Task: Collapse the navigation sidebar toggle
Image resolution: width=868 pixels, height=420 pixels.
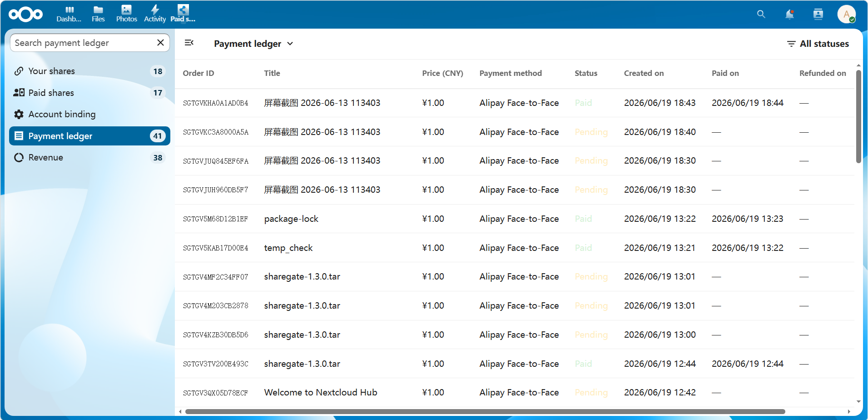Action: (x=189, y=43)
